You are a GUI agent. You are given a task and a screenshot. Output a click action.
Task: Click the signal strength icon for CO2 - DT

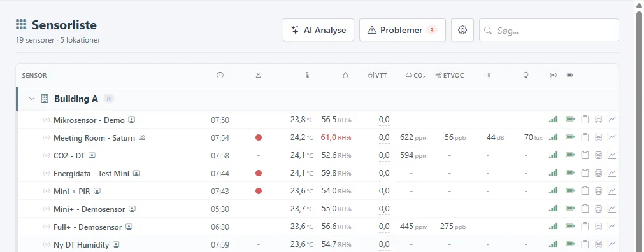(x=554, y=155)
